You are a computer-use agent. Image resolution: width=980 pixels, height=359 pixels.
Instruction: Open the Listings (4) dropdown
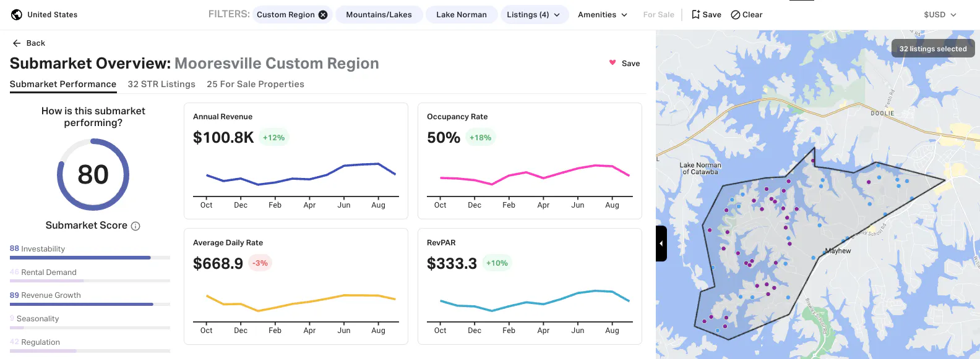tap(533, 15)
